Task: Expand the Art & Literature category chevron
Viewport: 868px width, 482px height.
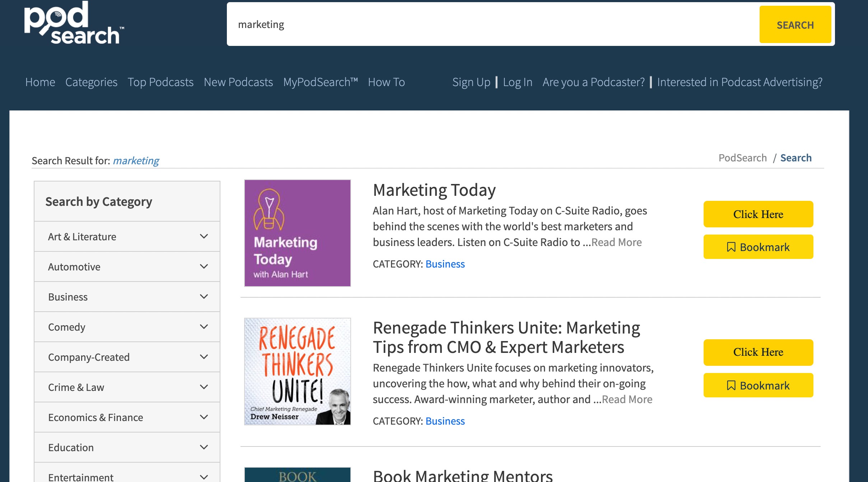Action: click(204, 236)
